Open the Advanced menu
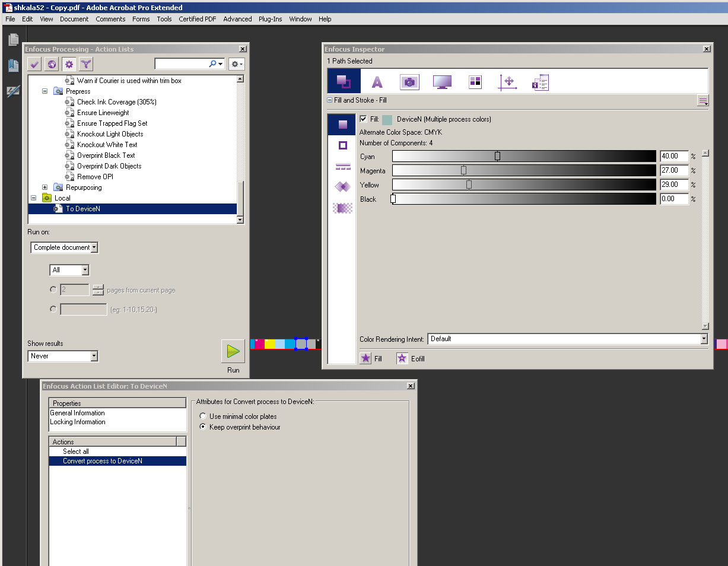 237,19
